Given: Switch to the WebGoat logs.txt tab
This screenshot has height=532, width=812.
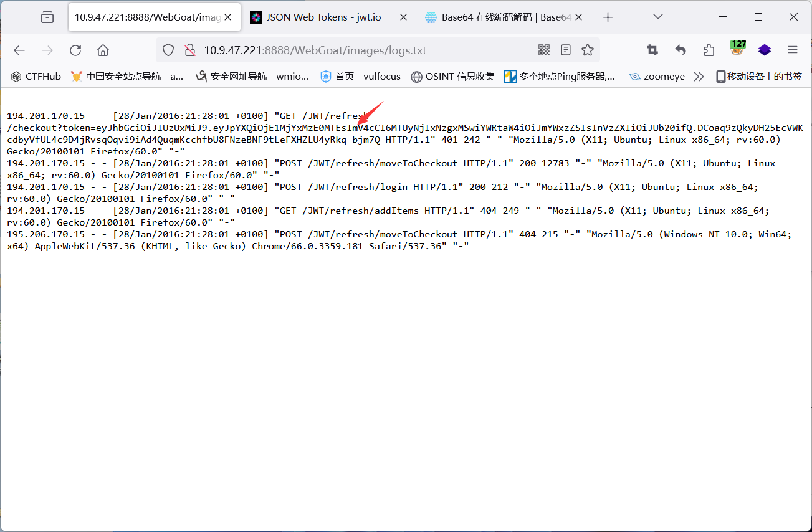Looking at the screenshot, I should (x=153, y=17).
